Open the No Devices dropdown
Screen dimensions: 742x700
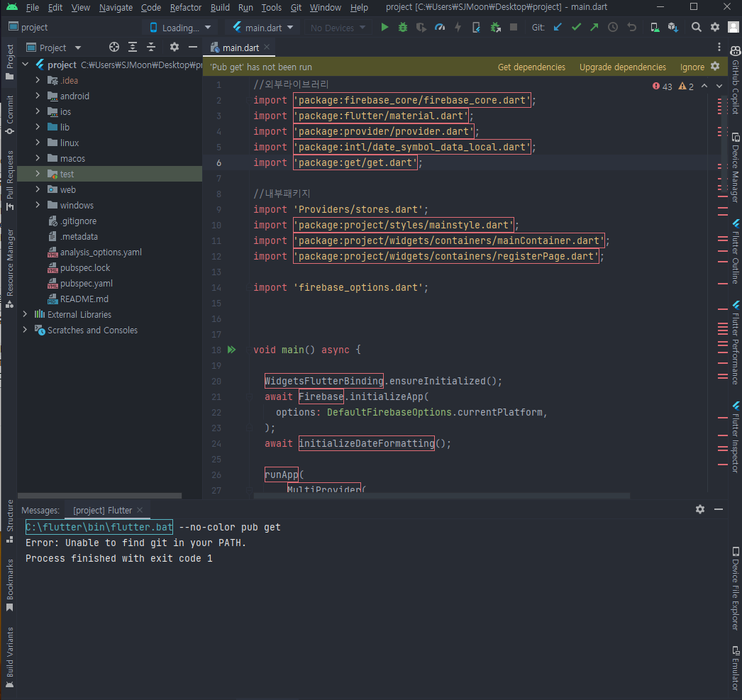(338, 28)
